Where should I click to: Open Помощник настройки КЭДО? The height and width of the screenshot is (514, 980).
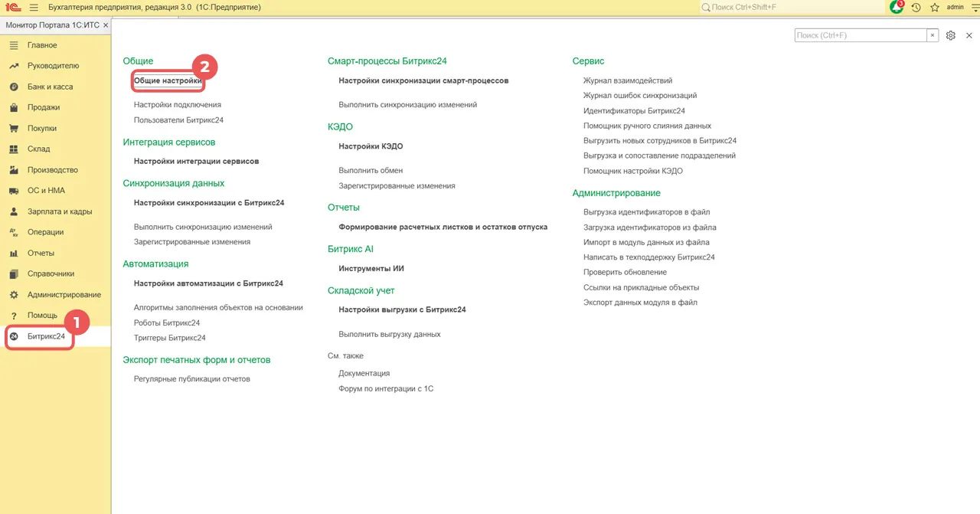[x=633, y=171]
